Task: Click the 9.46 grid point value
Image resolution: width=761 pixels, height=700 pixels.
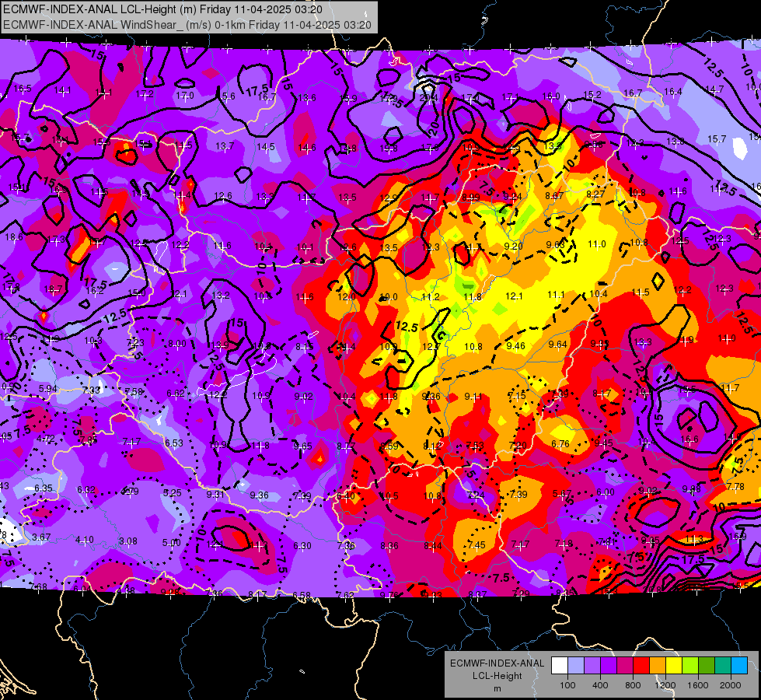Action: click(515, 345)
